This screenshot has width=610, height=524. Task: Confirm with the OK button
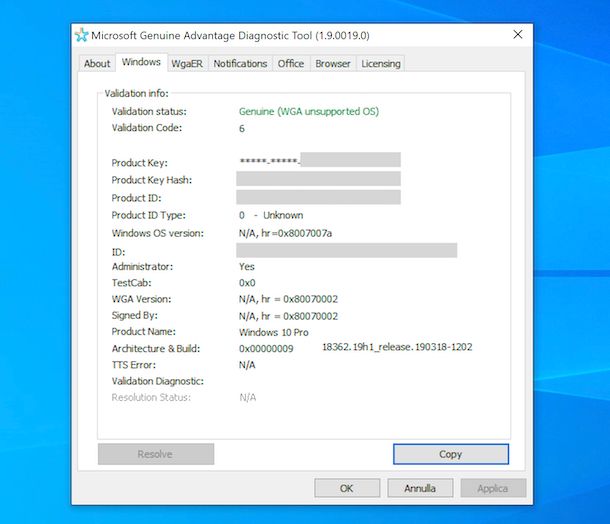click(347, 488)
